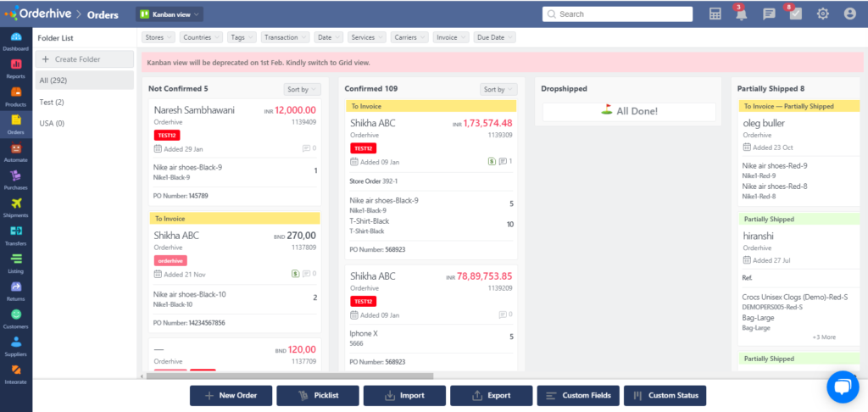The height and width of the screenshot is (412, 868).
Task: Click comment icon on order 1139209
Action: [x=503, y=315]
